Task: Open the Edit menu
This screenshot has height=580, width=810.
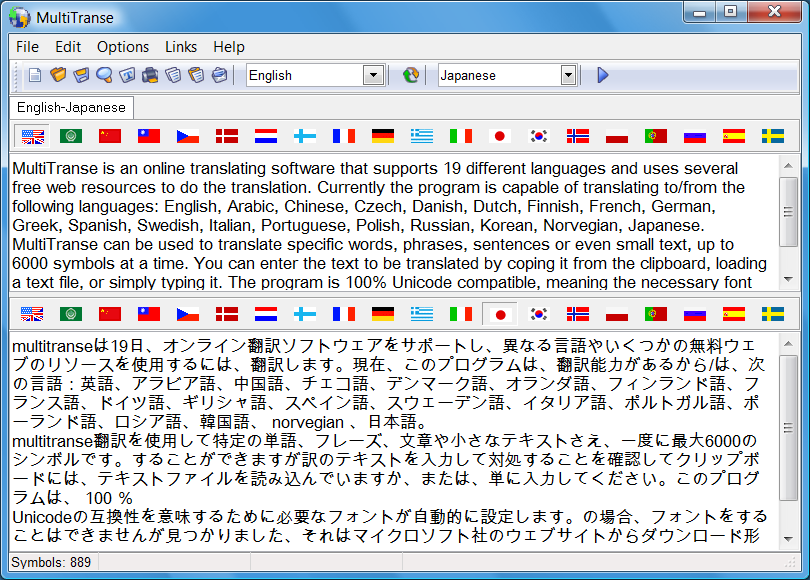Action: coord(68,47)
